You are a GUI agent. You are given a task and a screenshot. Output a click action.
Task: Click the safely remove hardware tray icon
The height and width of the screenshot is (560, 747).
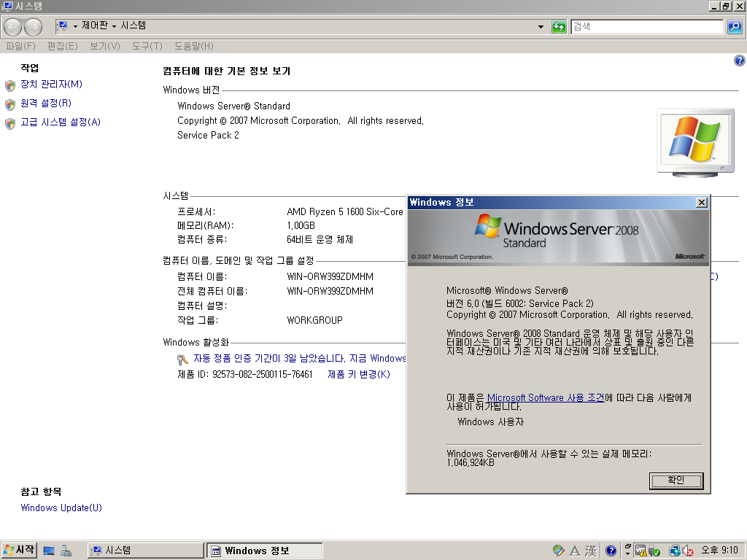click(x=654, y=551)
